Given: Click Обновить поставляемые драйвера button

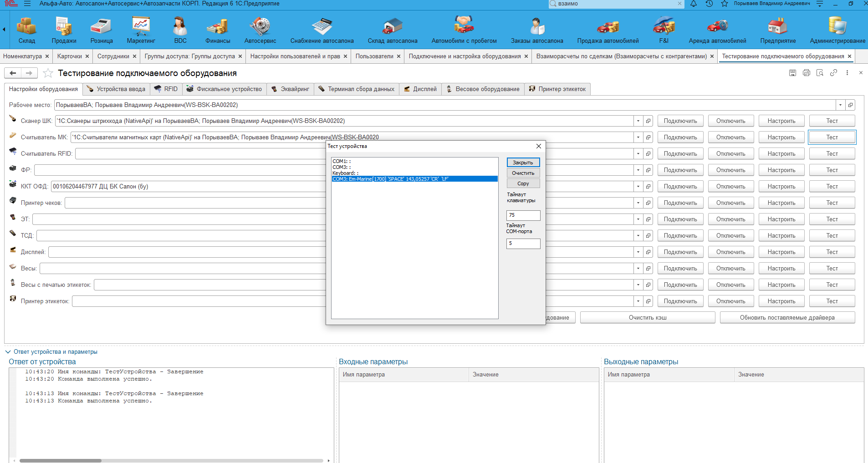Looking at the screenshot, I should pos(787,318).
